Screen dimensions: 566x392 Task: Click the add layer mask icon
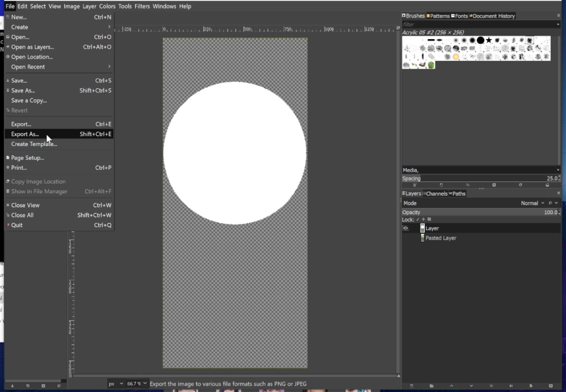pos(531,386)
